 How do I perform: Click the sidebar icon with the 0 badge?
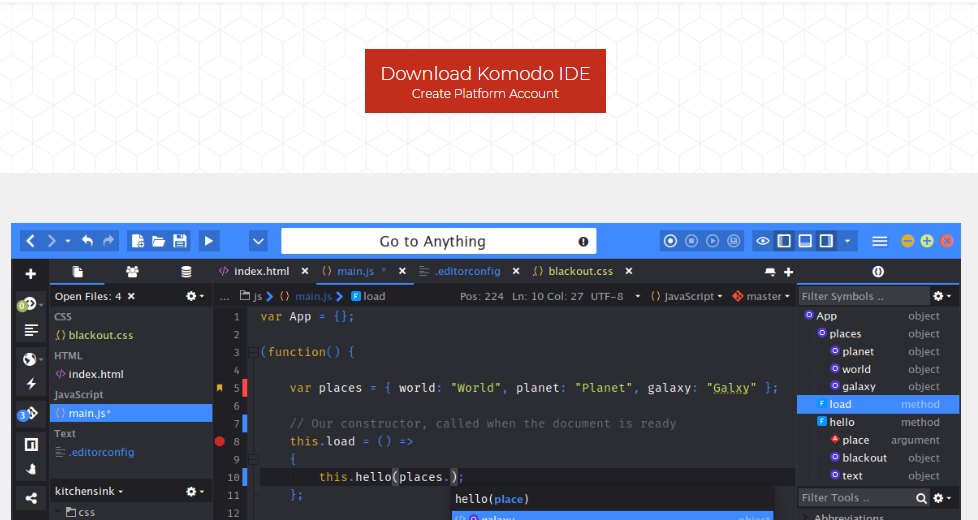29,304
